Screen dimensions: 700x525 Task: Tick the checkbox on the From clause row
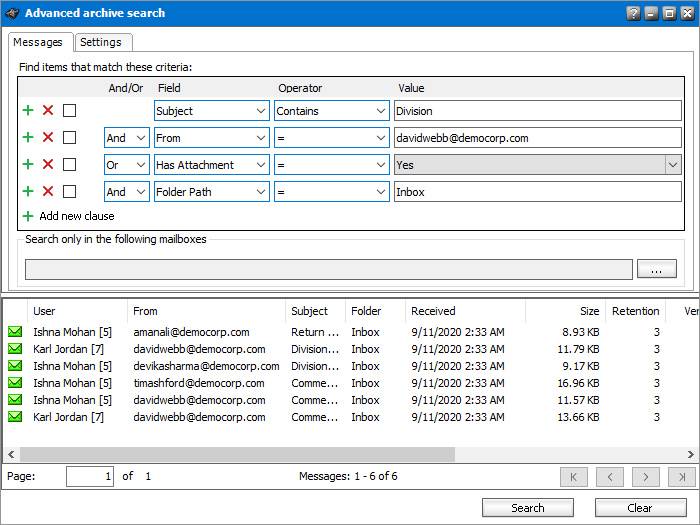coord(69,138)
